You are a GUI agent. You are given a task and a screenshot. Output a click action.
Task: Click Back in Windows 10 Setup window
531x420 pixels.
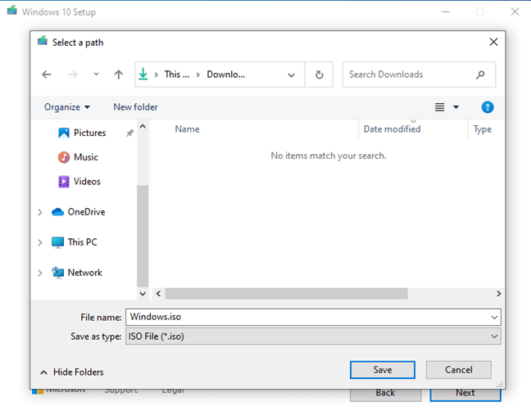(x=385, y=393)
